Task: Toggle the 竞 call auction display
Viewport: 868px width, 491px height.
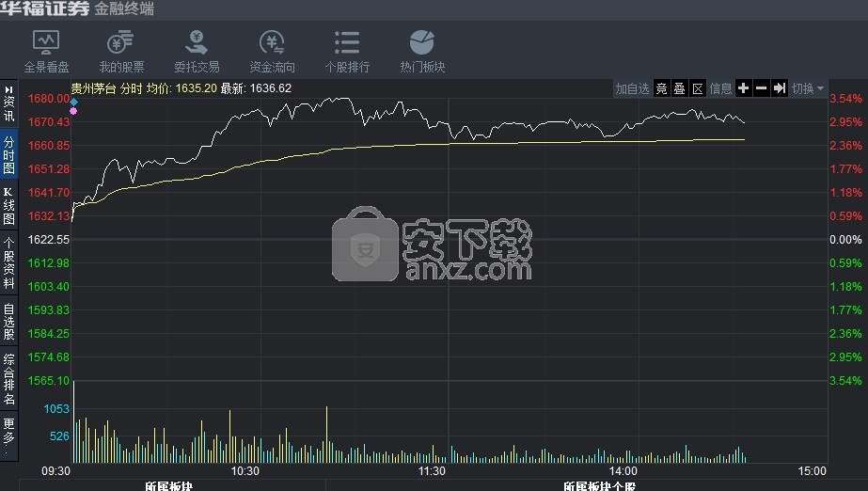Action: 661,88
